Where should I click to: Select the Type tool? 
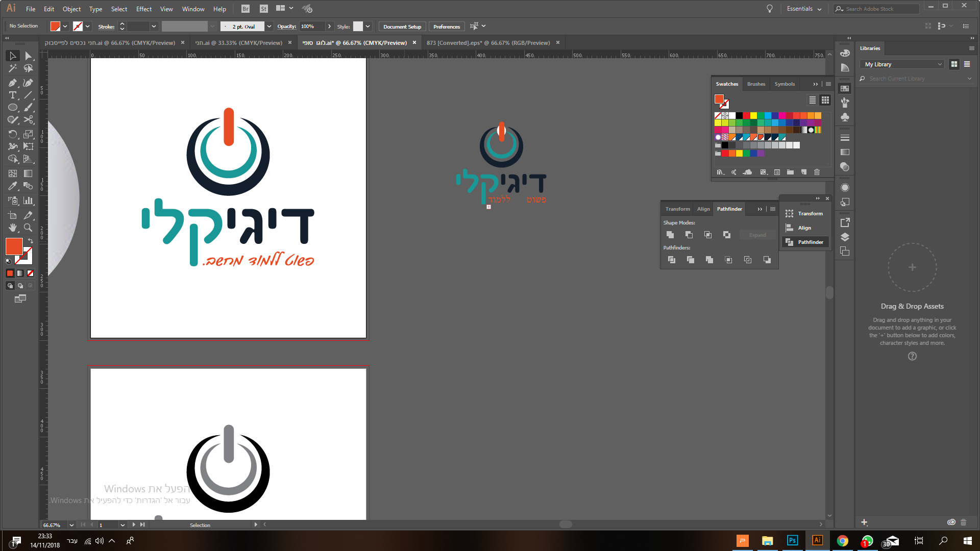[13, 95]
